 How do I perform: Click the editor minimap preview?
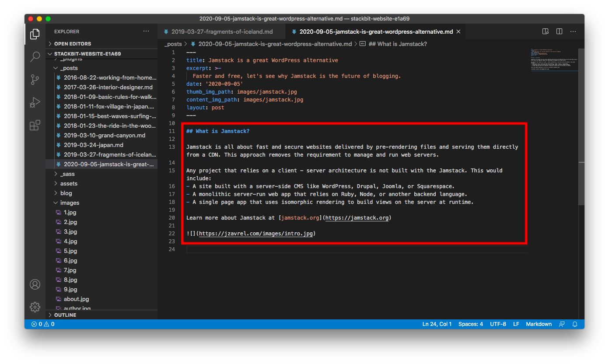pos(554,60)
